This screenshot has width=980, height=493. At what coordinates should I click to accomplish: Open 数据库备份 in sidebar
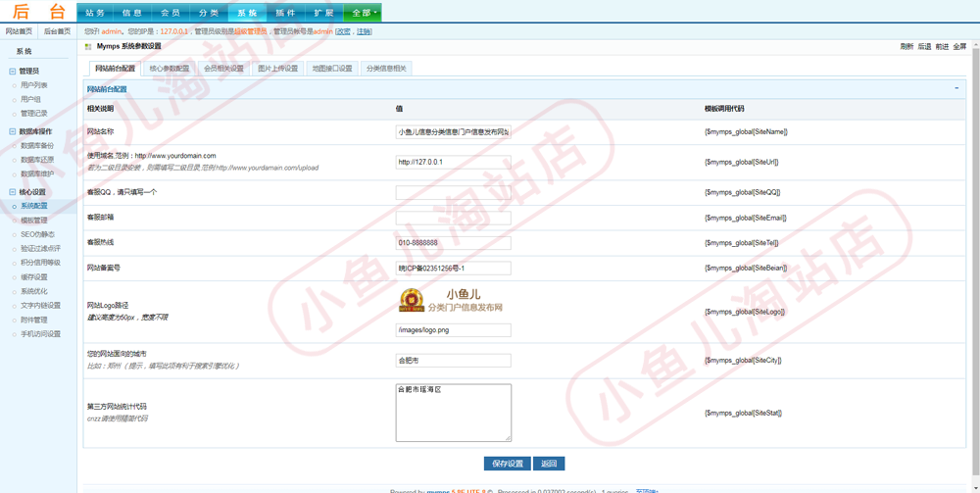[37, 145]
